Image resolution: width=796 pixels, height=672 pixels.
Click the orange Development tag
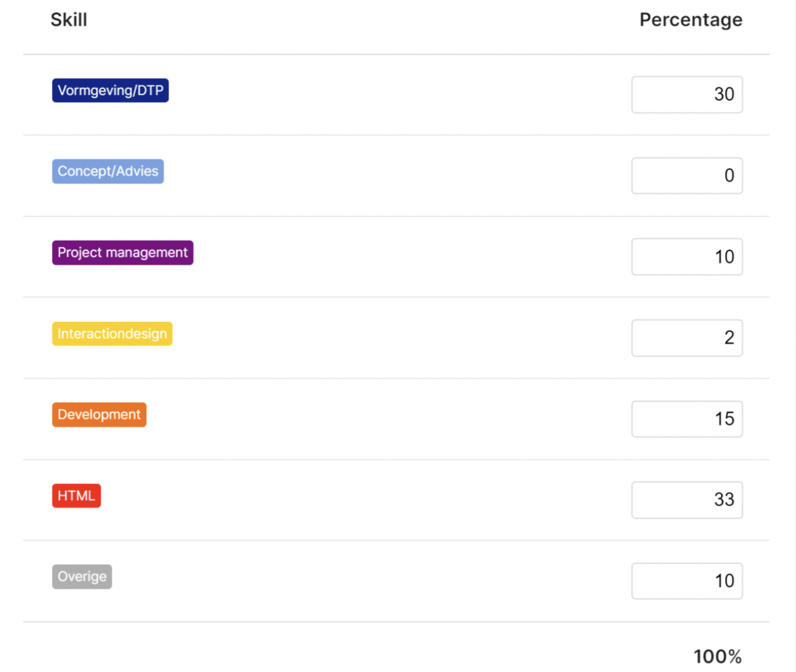(99, 415)
